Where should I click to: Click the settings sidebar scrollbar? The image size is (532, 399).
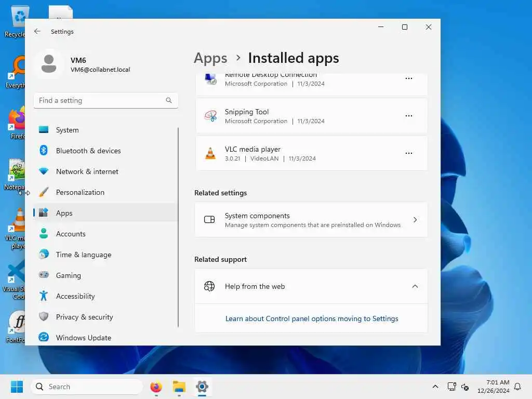[178, 228]
